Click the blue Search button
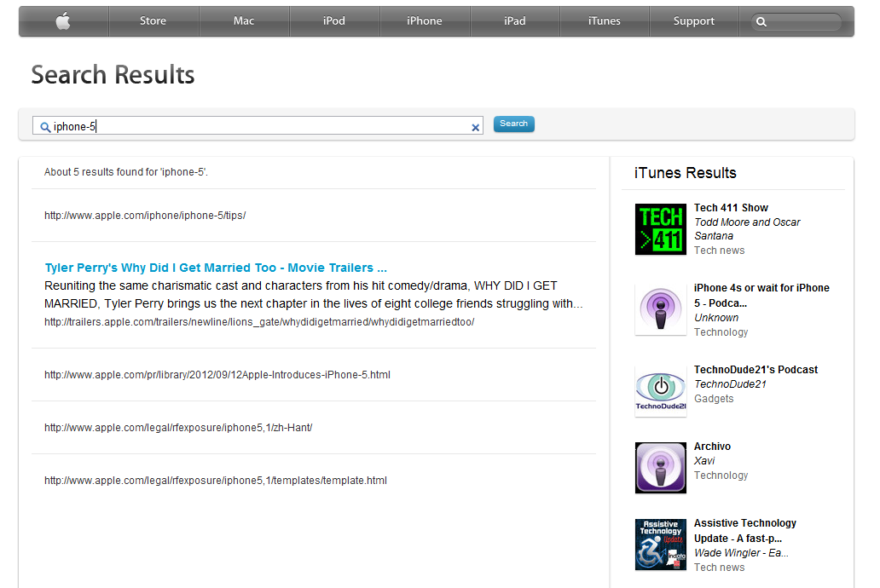Image resolution: width=880 pixels, height=588 pixels. click(513, 124)
